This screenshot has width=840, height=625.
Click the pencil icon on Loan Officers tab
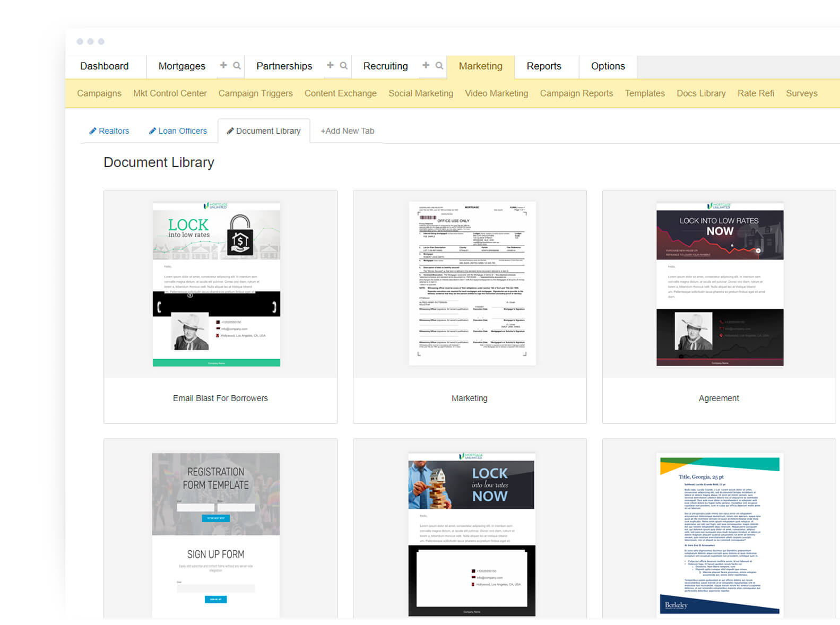pos(152,131)
